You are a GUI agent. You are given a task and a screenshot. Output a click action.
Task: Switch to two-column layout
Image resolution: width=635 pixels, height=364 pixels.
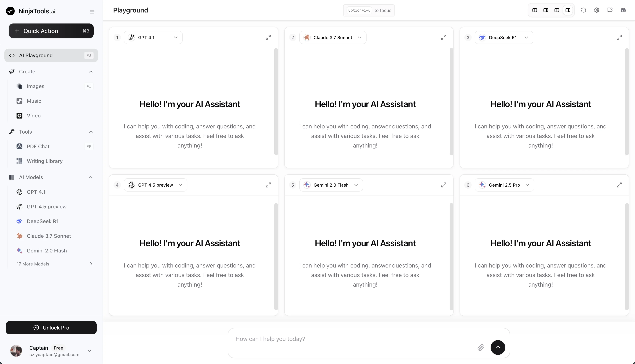535,10
